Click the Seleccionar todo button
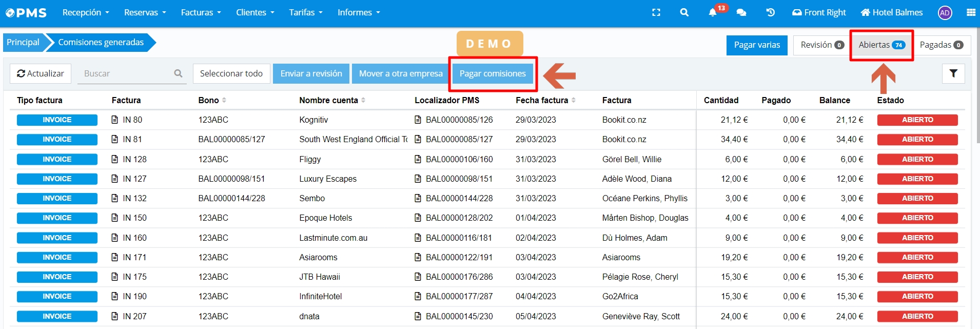Image resolution: width=980 pixels, height=329 pixels. tap(231, 73)
